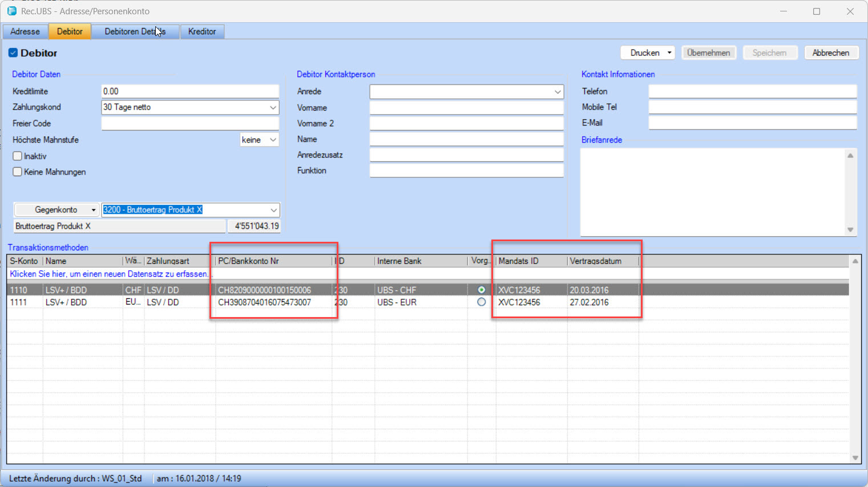868x487 pixels.
Task: Open the Drucken button's dropdown arrow
Action: click(669, 53)
